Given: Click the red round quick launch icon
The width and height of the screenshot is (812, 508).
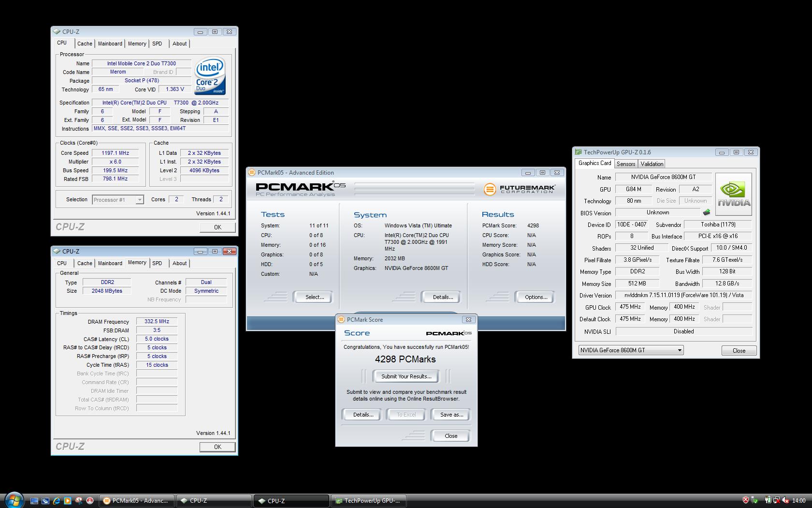Looking at the screenshot, I should (x=90, y=501).
